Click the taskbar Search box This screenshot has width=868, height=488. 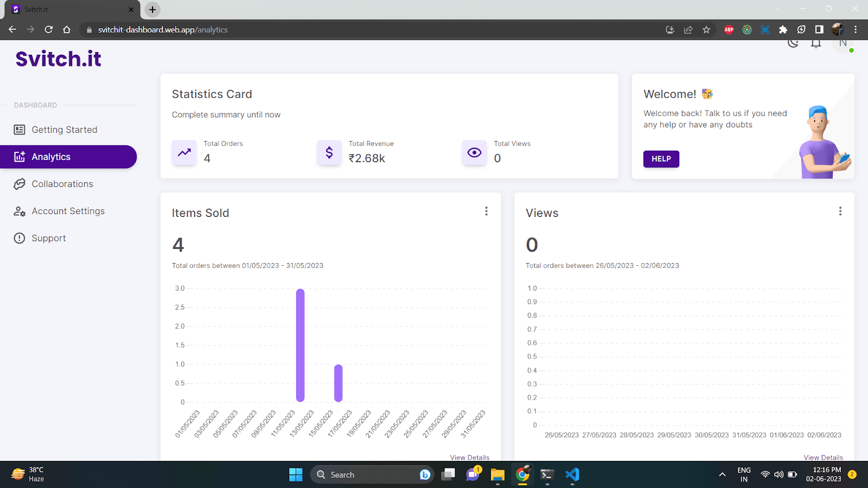coord(372,474)
